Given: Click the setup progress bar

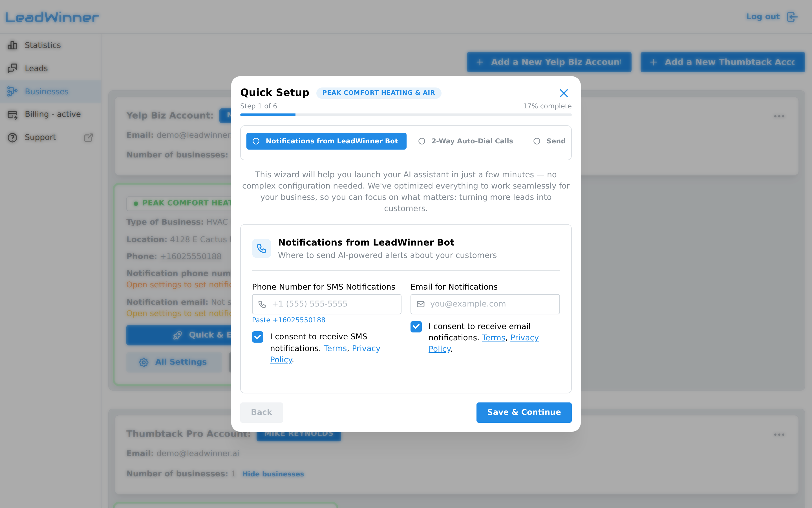Looking at the screenshot, I should coord(406,115).
